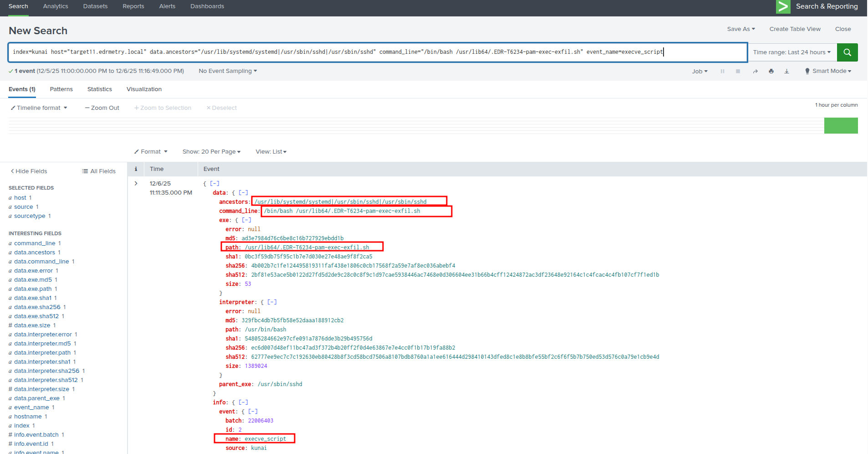Print the search results via printer icon
Image resolution: width=868 pixels, height=454 pixels.
tap(771, 72)
